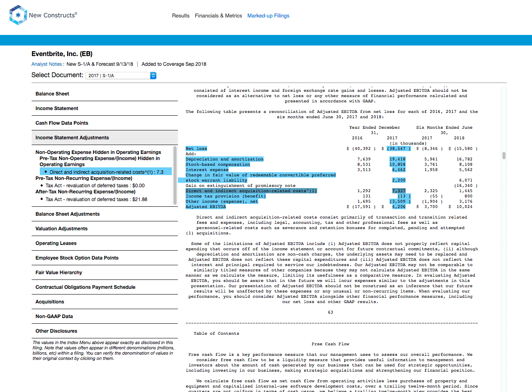
Task: Expand the Operating Leases section
Action: pos(105,243)
